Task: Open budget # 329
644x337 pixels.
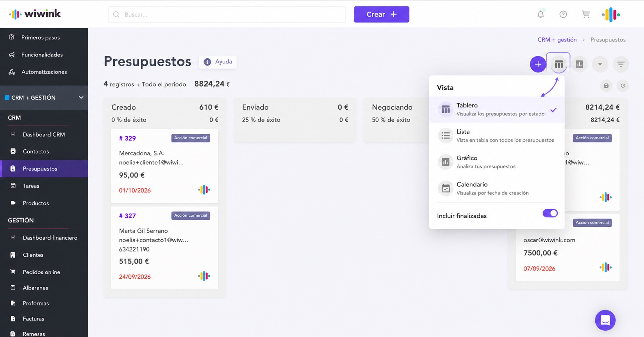Action: (127, 138)
